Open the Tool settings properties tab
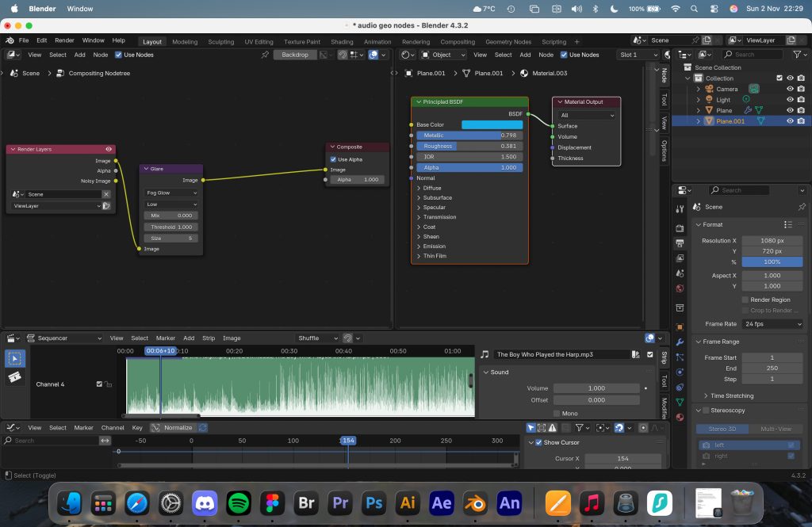The height and width of the screenshot is (527, 812). 680,209
